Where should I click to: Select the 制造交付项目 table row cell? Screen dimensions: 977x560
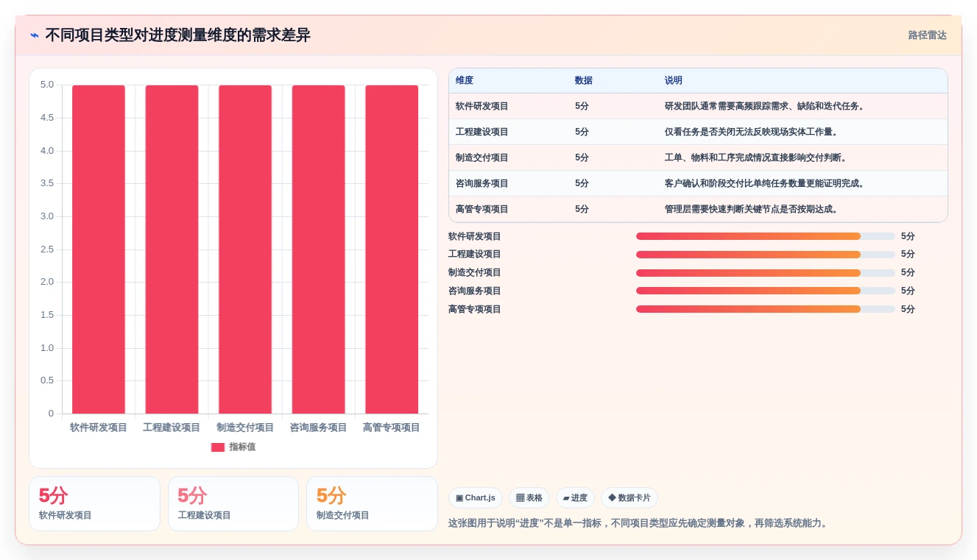point(482,157)
